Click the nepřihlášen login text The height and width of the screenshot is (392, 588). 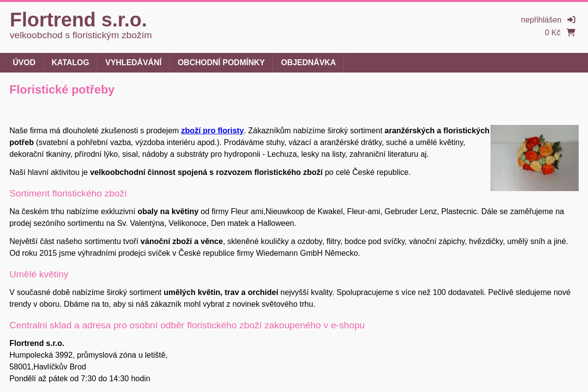click(x=541, y=20)
